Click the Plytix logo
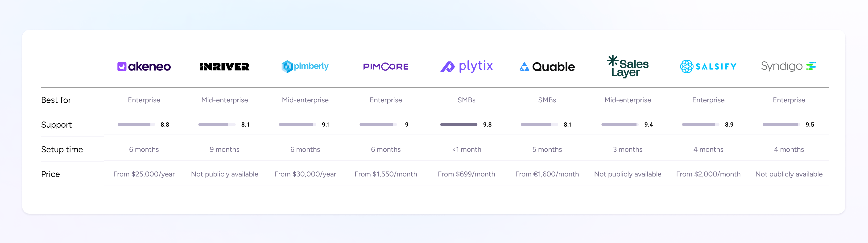Screen dimensions: 868x243 (467, 66)
